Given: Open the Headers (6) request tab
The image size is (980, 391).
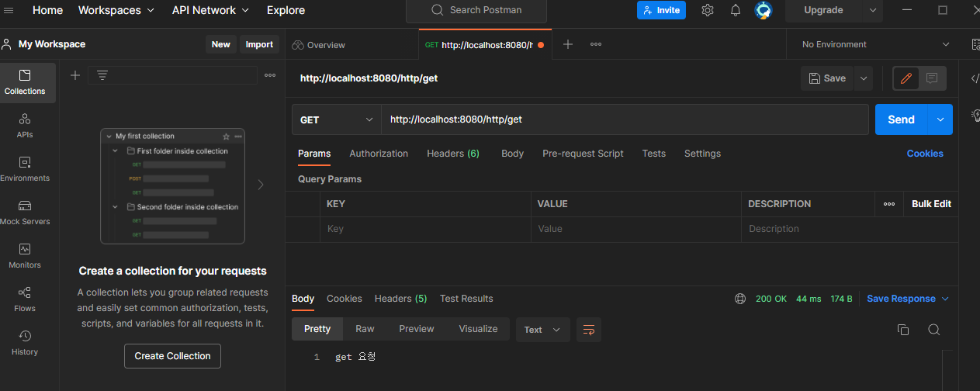Looking at the screenshot, I should tap(453, 154).
